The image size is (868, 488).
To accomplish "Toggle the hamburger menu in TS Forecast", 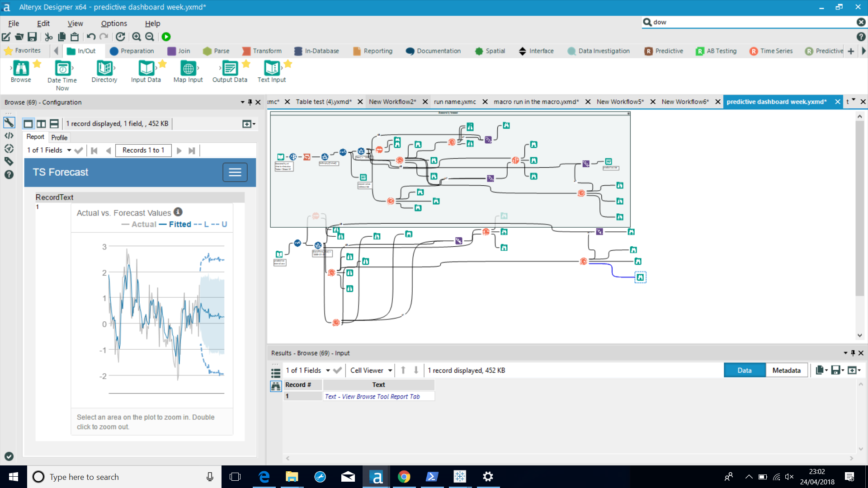I will pyautogui.click(x=235, y=173).
